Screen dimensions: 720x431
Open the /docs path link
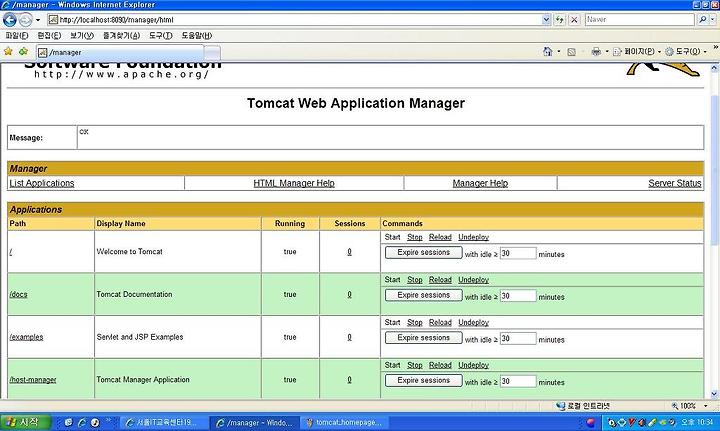coord(18,294)
